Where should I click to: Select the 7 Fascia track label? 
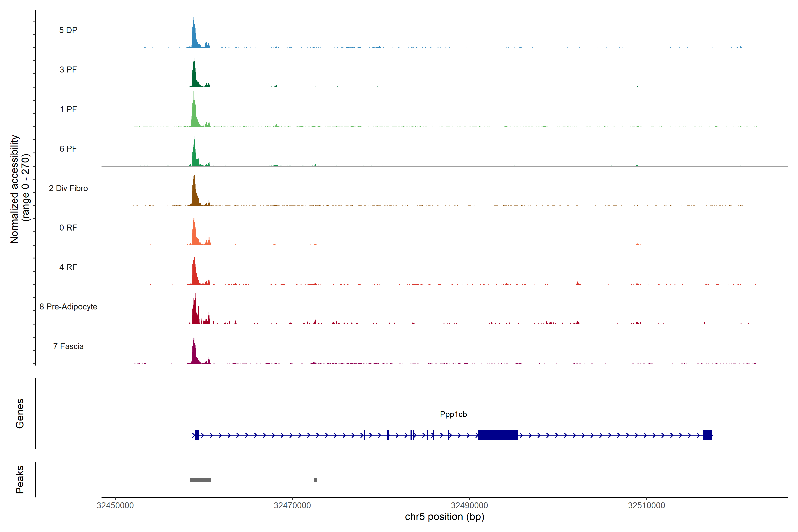(x=68, y=346)
